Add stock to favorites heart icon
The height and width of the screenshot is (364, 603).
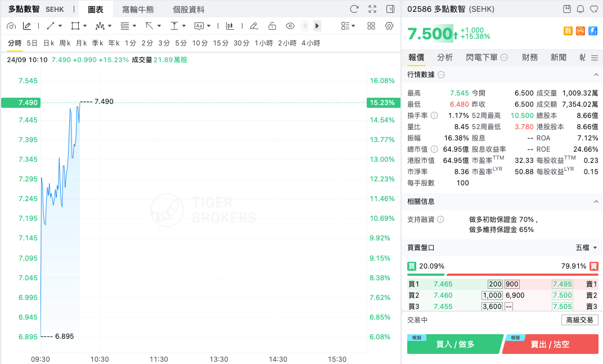point(594,9)
